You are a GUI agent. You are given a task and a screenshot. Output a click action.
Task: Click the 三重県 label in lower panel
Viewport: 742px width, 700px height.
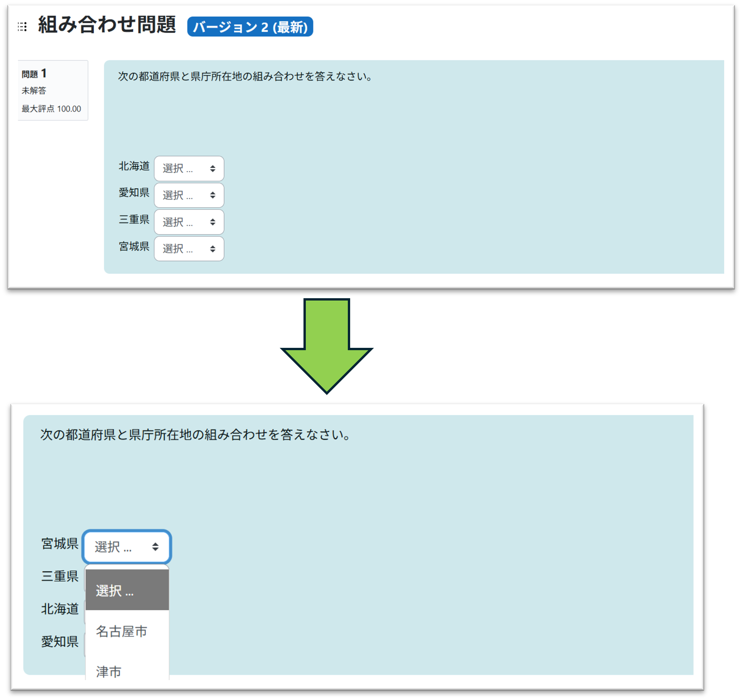tap(60, 576)
